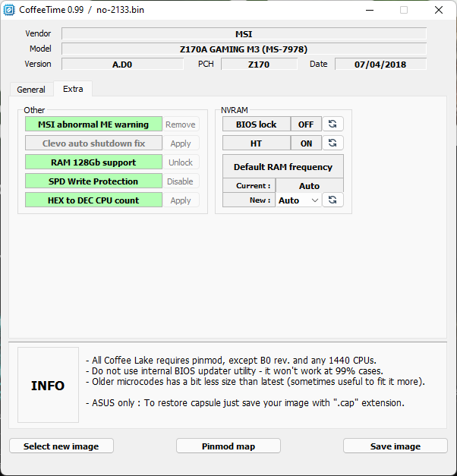Screen dimensions: 457x476
Task: Open the Pinmod map
Action: [228, 446]
